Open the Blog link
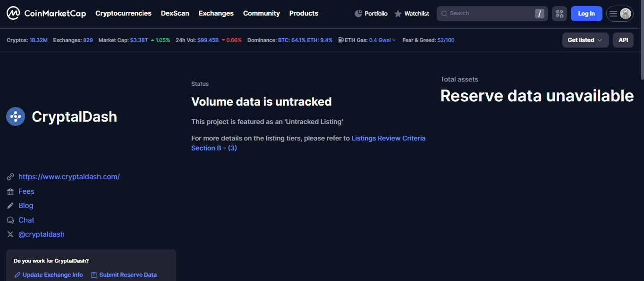 26,206
